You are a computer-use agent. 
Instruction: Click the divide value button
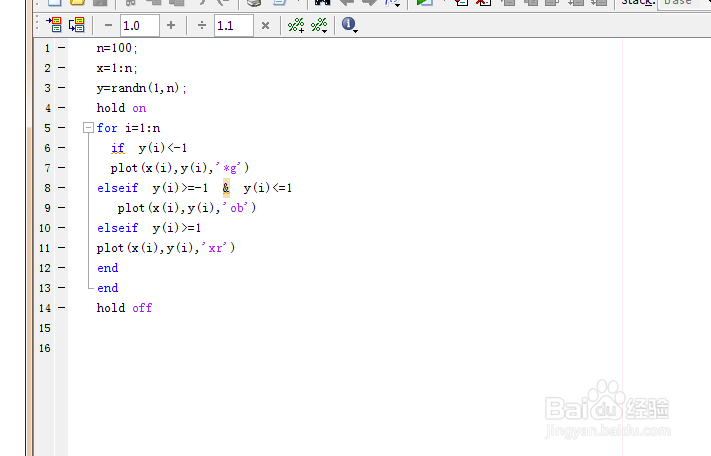pos(202,25)
